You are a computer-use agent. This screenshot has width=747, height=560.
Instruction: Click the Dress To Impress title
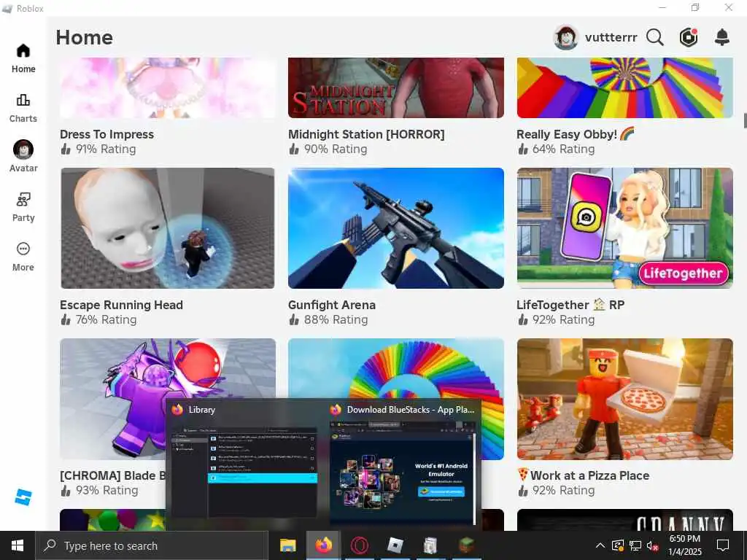point(107,134)
